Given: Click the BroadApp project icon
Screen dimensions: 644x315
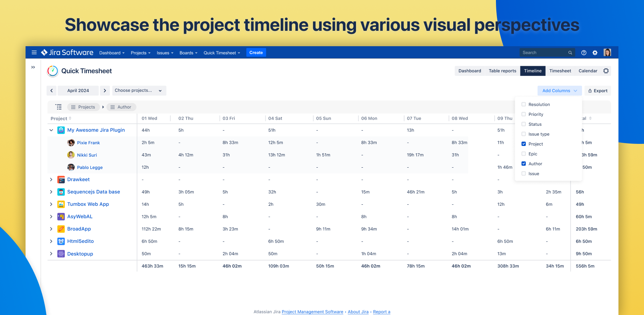Looking at the screenshot, I should (x=61, y=229).
